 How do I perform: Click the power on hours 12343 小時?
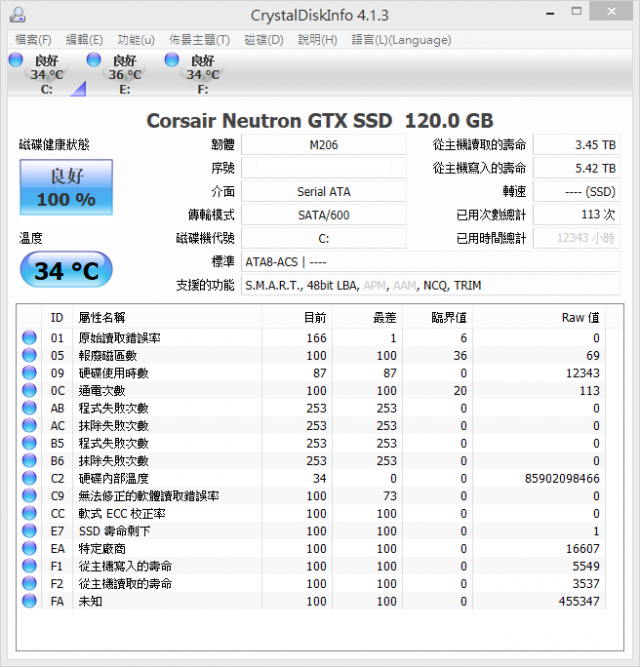[x=577, y=238]
